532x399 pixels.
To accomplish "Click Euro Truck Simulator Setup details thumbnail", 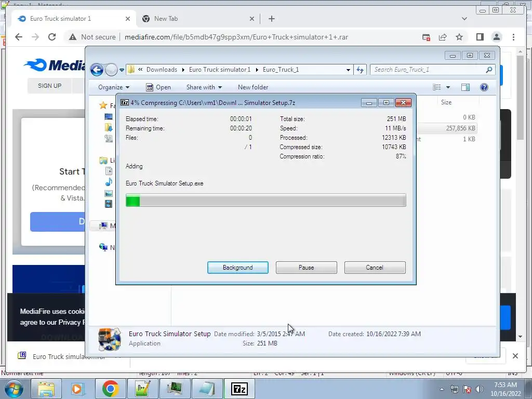I will click(x=109, y=339).
